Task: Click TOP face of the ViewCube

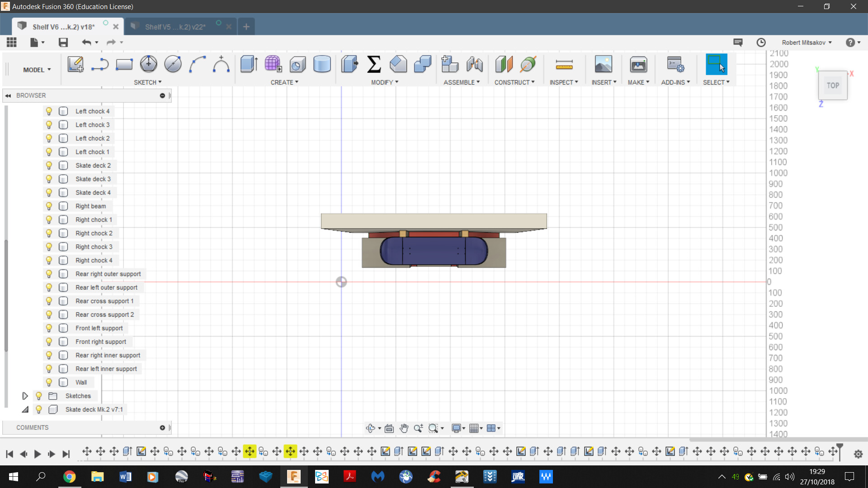Action: click(x=833, y=85)
